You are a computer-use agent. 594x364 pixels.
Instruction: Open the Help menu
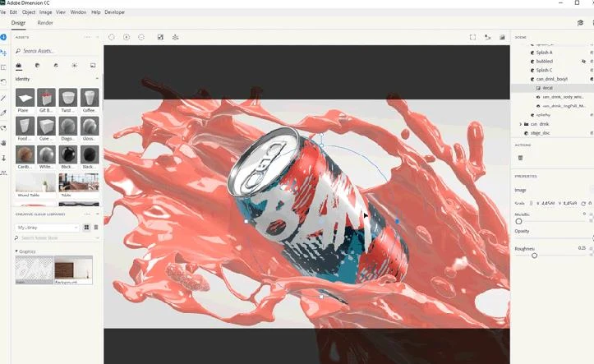point(96,12)
